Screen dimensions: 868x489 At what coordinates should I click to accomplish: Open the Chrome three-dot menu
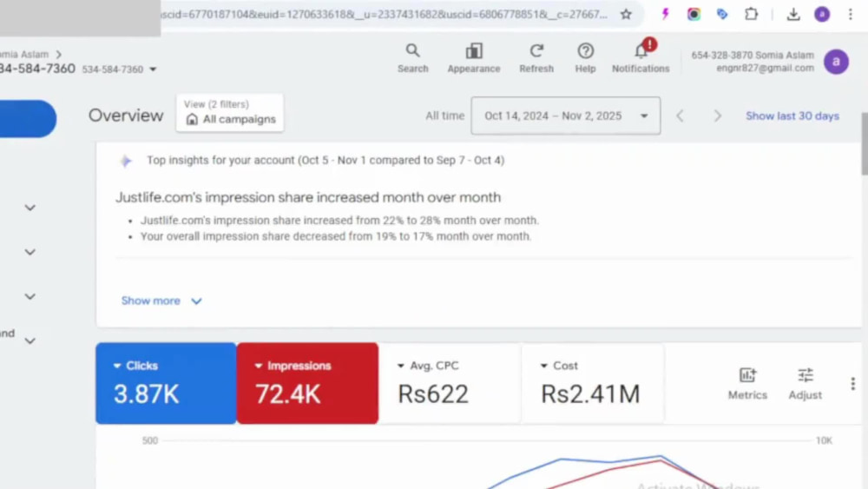(x=851, y=15)
